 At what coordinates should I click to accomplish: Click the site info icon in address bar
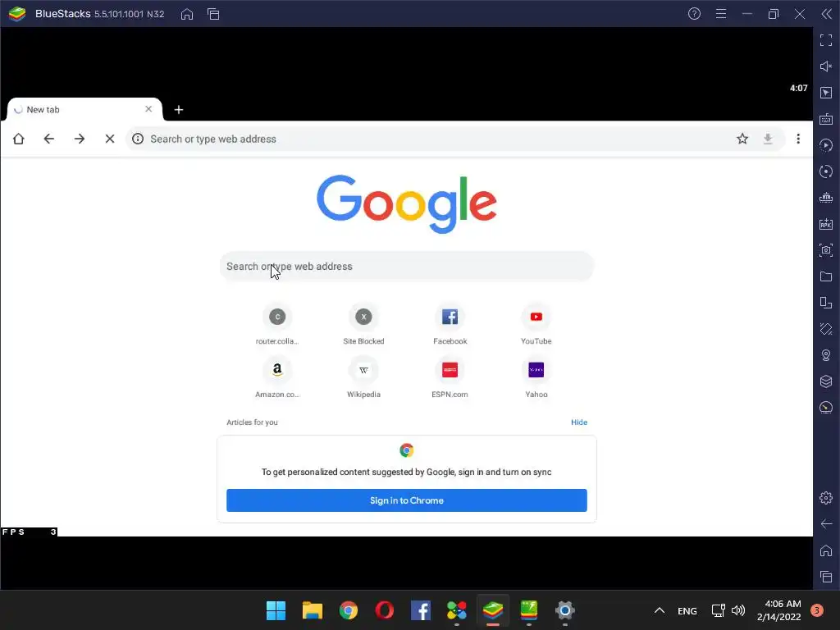point(138,139)
